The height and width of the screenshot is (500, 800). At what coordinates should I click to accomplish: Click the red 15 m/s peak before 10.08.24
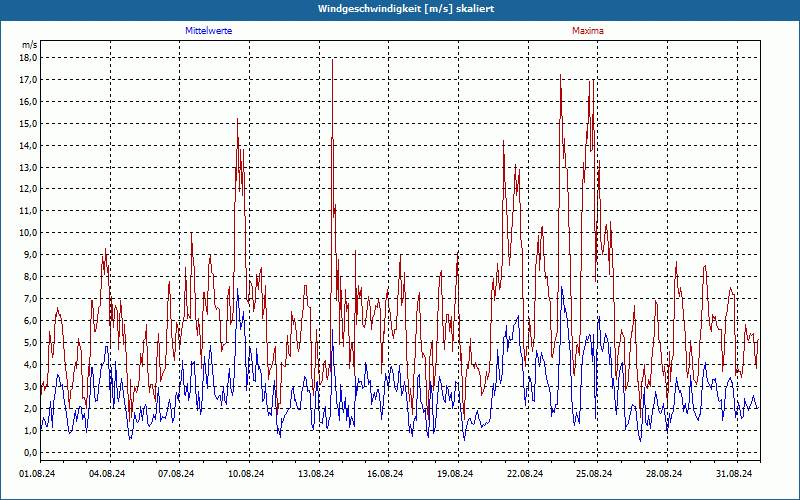coord(237,120)
